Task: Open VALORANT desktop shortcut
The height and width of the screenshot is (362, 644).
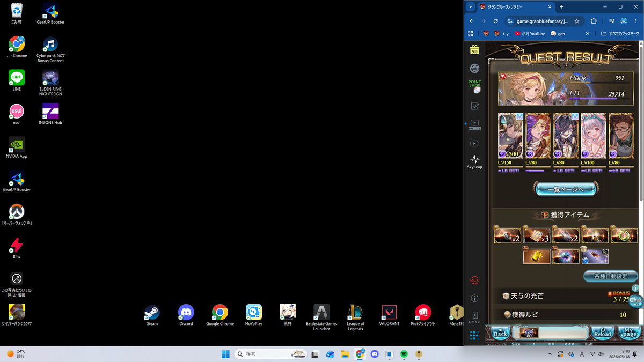Action: click(389, 315)
